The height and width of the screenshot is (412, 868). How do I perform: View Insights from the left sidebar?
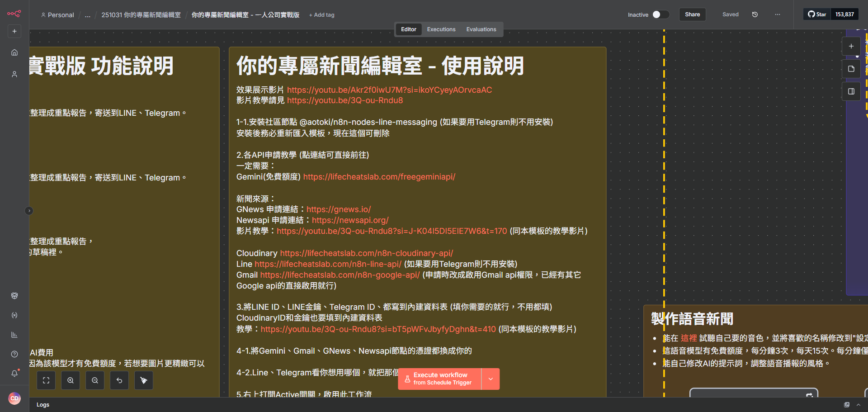click(14, 335)
